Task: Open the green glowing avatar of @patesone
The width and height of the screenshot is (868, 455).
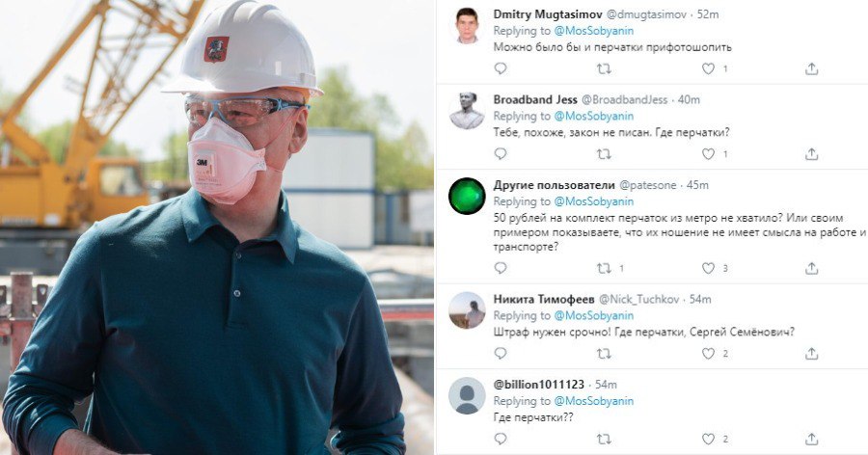Action: (467, 196)
